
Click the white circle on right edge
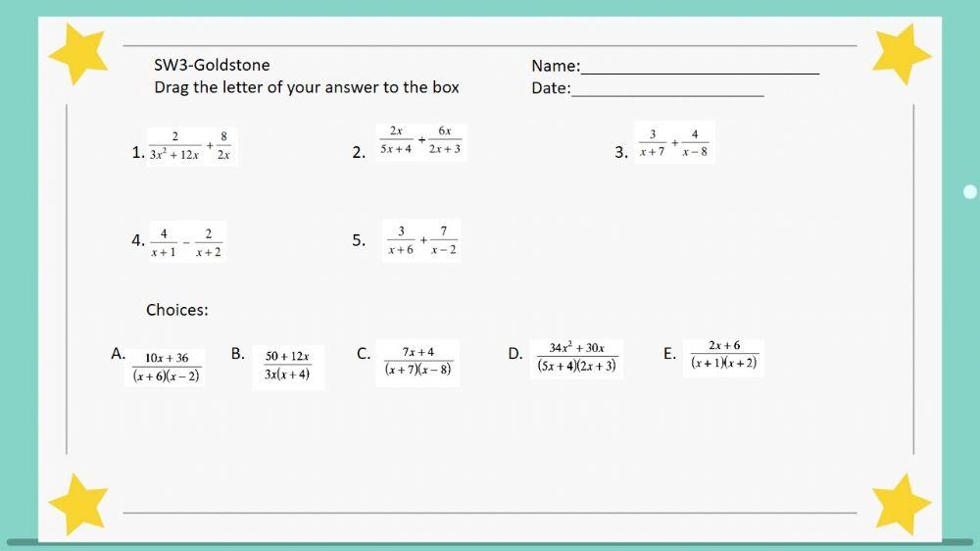(970, 191)
